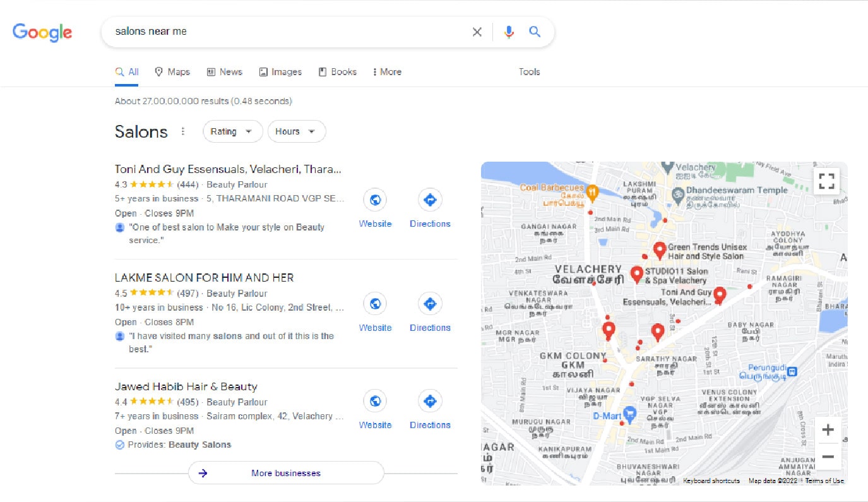868x502 pixels.
Task: Select Green Trends Unisex map pin
Action: click(x=660, y=251)
